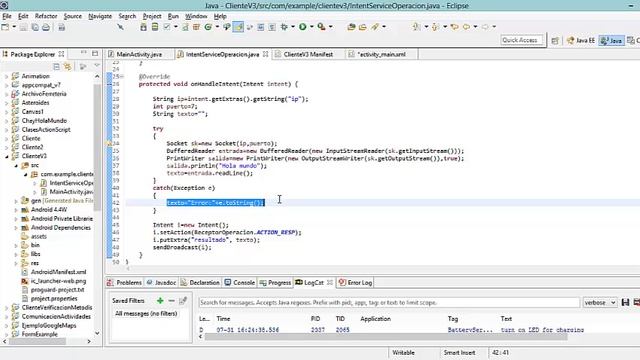Screen dimensions: 640x360
Task: Add a new LogCat saved filter
Action: tap(160, 300)
